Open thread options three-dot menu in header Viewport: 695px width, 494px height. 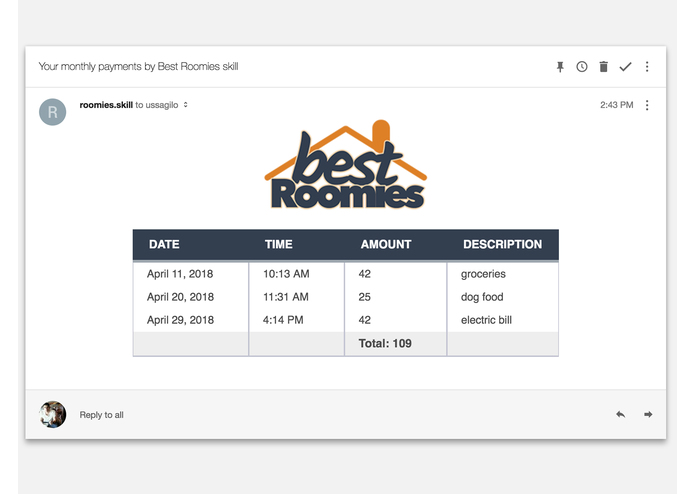[x=647, y=67]
